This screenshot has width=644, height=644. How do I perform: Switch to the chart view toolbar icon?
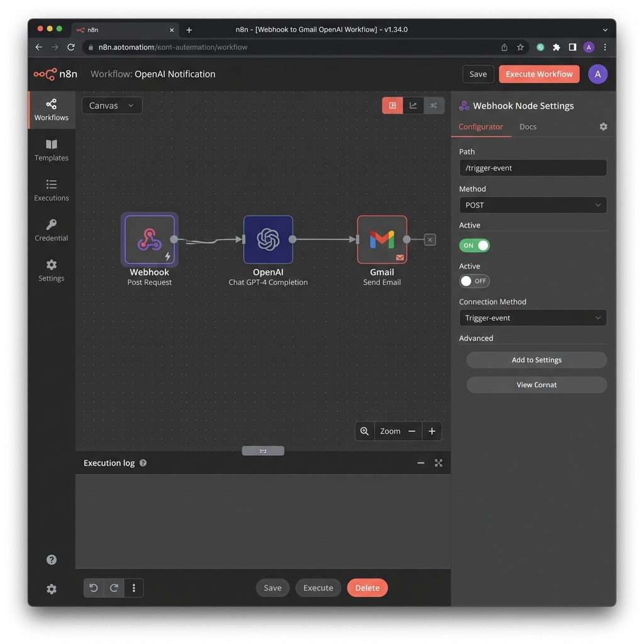(x=413, y=106)
